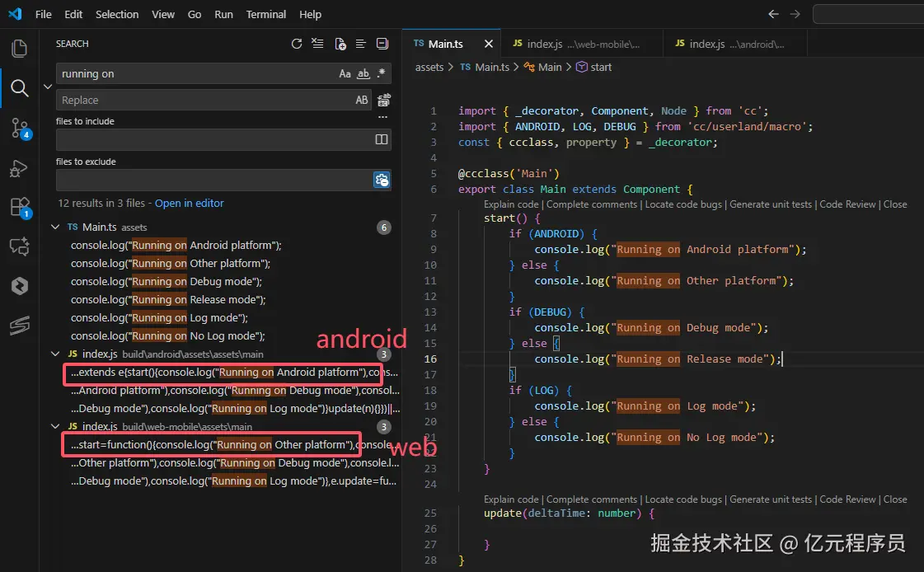Clear the search results
The image size is (924, 572).
[318, 44]
